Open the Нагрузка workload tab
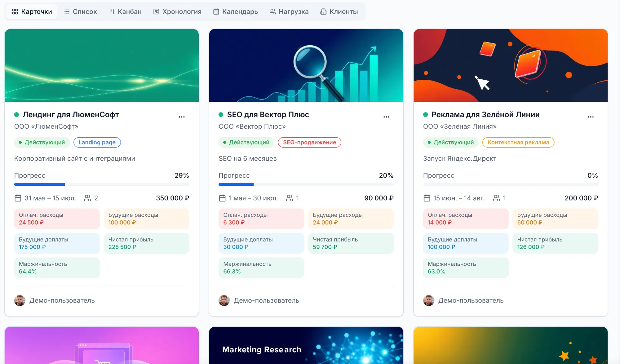The width and height of the screenshot is (620, 364). coord(289,12)
